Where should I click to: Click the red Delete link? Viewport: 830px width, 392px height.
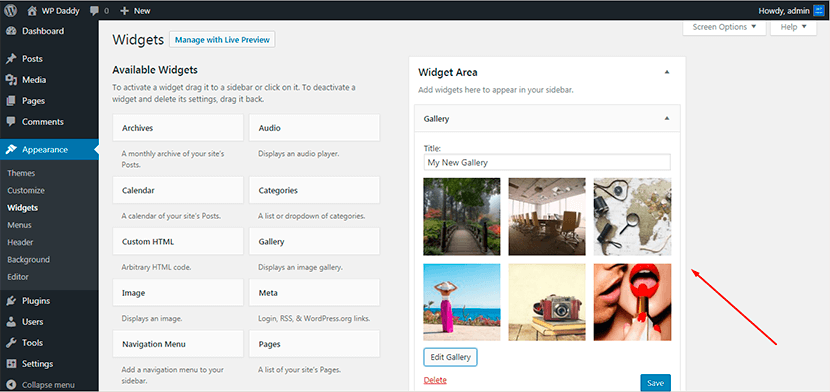pyautogui.click(x=435, y=380)
